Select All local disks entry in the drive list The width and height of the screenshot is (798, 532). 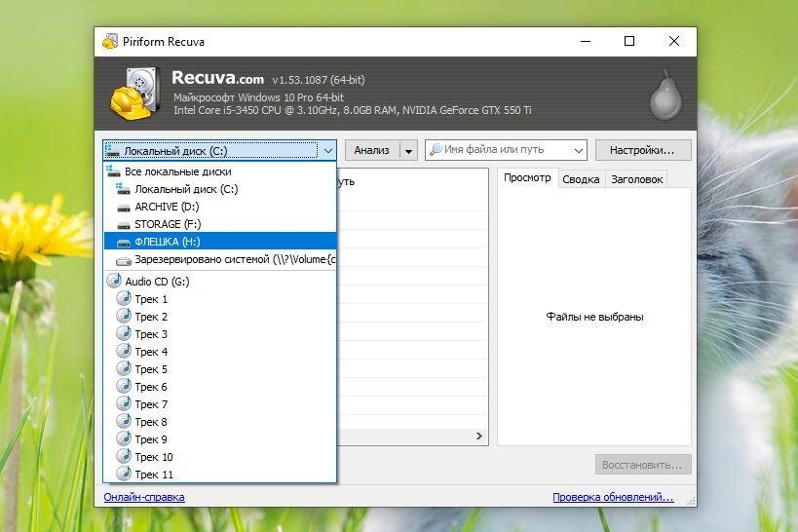(219, 171)
